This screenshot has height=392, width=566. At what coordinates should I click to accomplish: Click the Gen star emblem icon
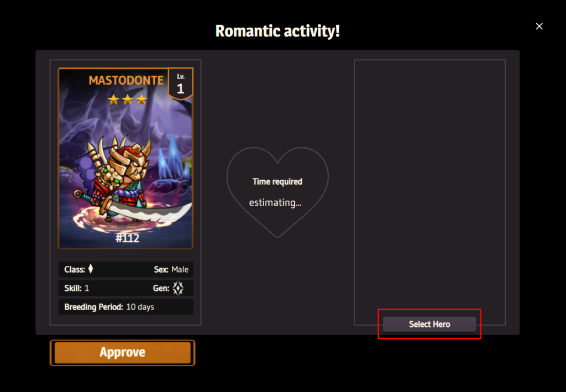pos(178,288)
